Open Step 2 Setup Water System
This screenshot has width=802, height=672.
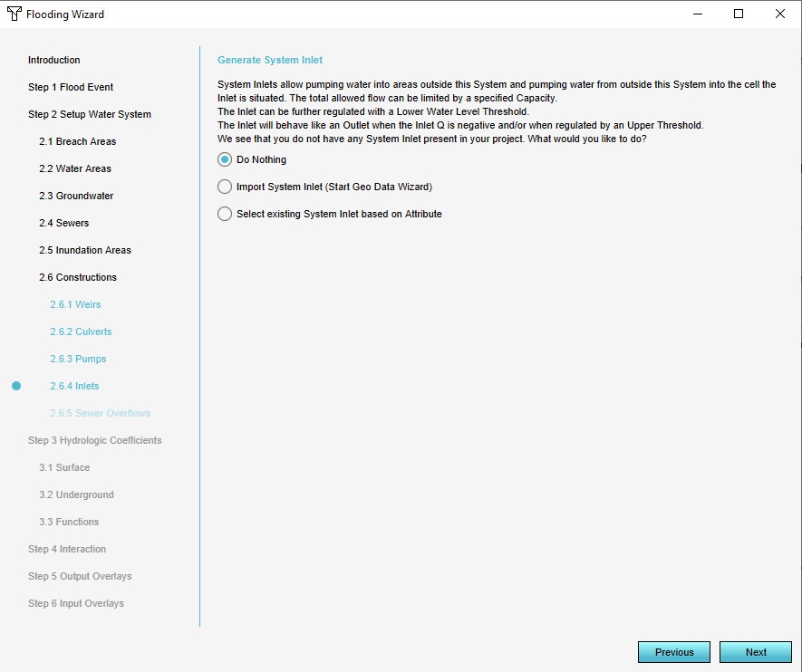pos(89,114)
